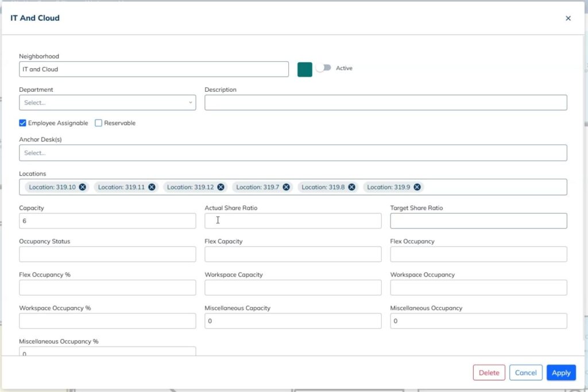Open the Department dropdown
This screenshot has width=588, height=392.
107,103
